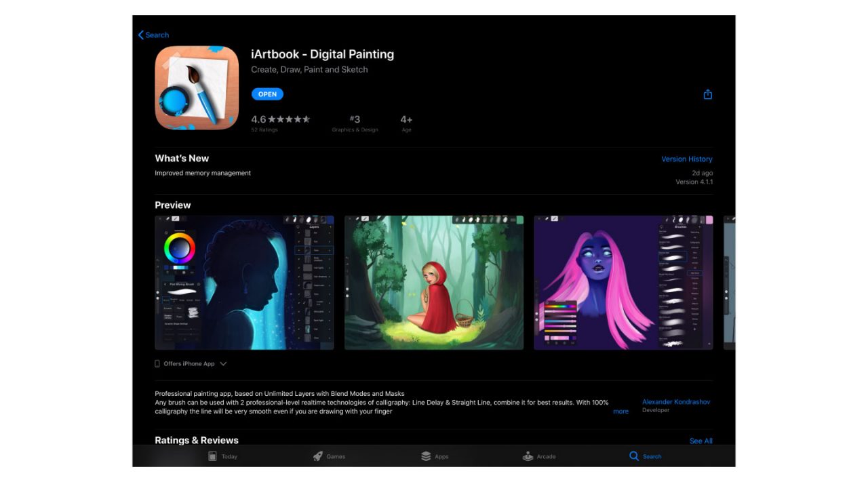View the 4.6 star rating
The height and width of the screenshot is (482, 868).
(280, 119)
